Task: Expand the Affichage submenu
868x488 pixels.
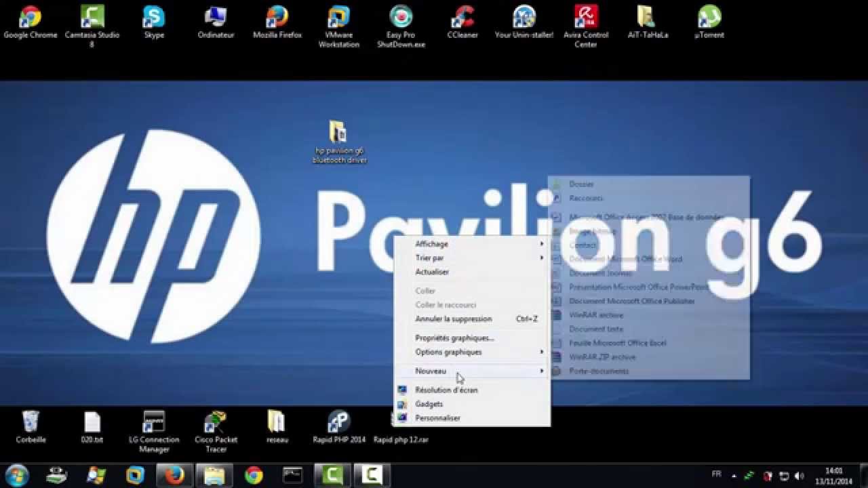Action: [x=473, y=244]
